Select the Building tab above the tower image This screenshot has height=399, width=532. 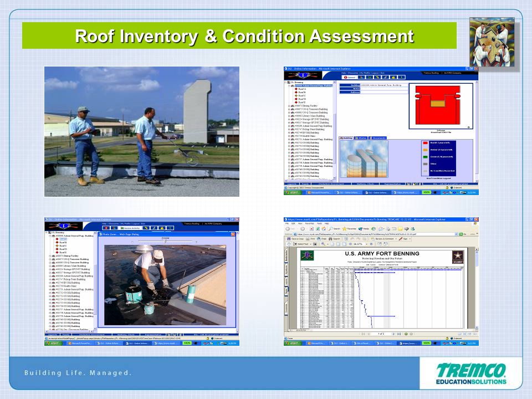[346, 138]
